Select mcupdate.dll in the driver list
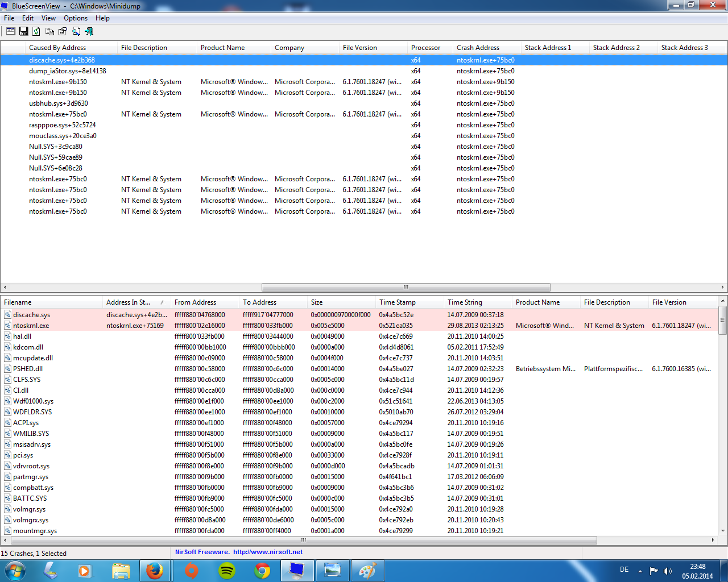 [359, 358]
